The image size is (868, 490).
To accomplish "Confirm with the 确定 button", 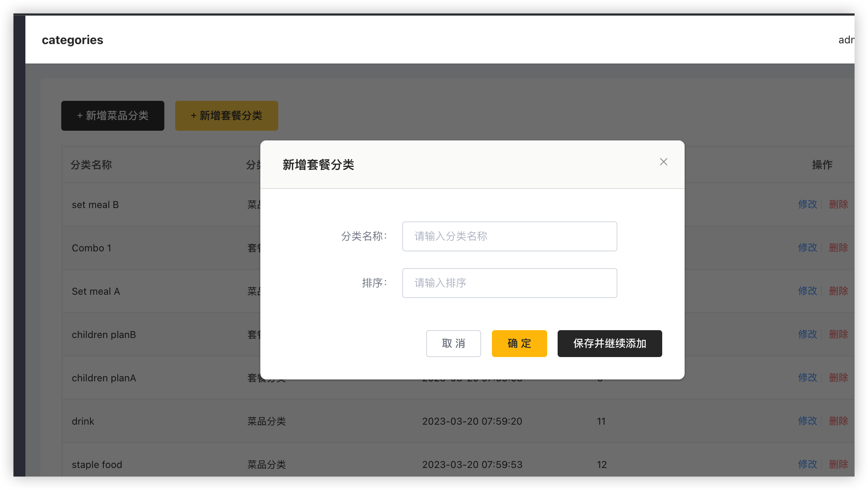I will [519, 343].
